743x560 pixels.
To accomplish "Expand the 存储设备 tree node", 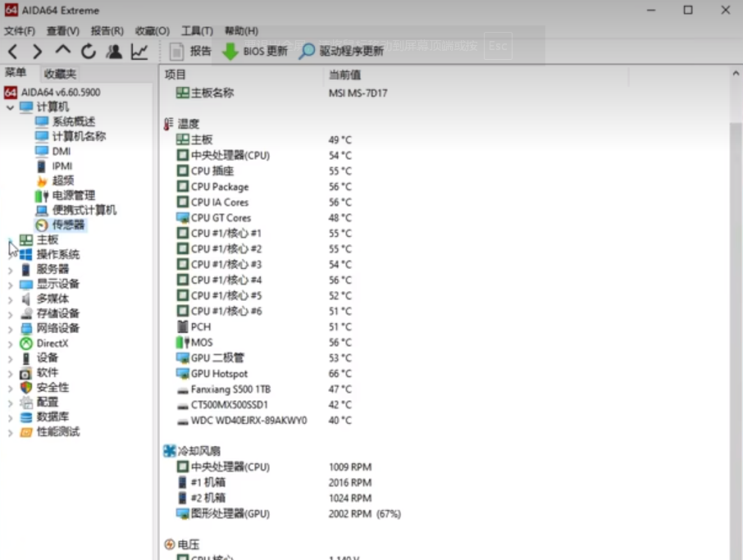I will click(11, 314).
